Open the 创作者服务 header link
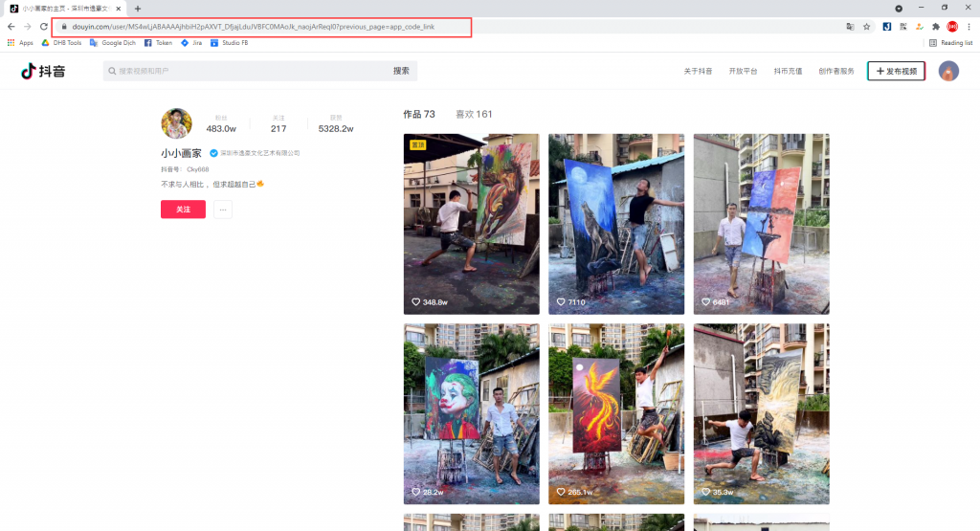 [836, 71]
